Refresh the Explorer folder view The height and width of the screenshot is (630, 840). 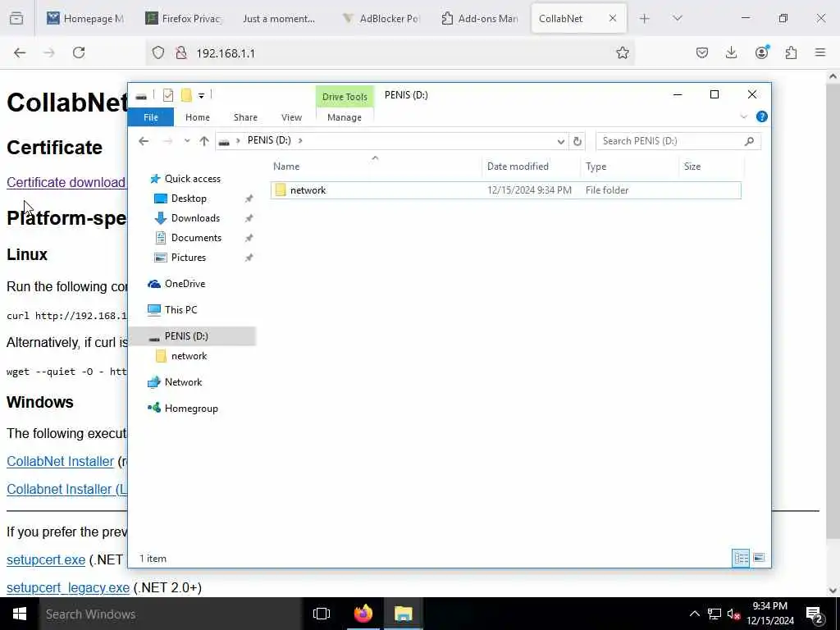[x=577, y=141]
